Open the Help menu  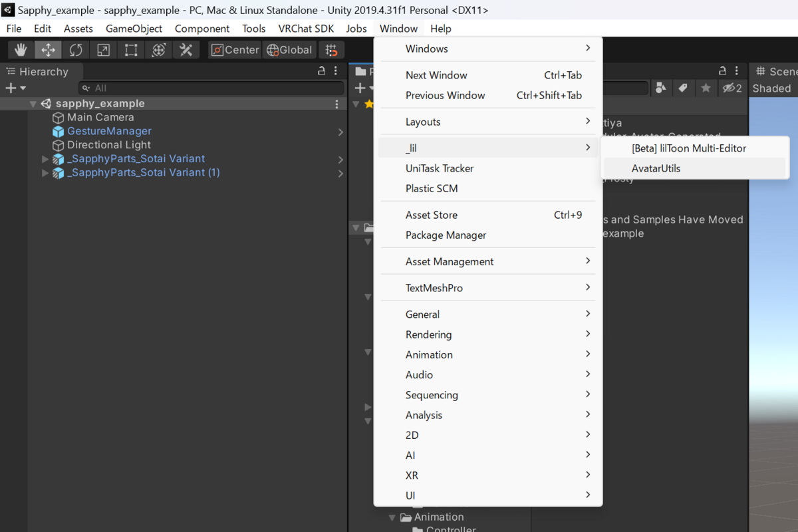coord(441,29)
